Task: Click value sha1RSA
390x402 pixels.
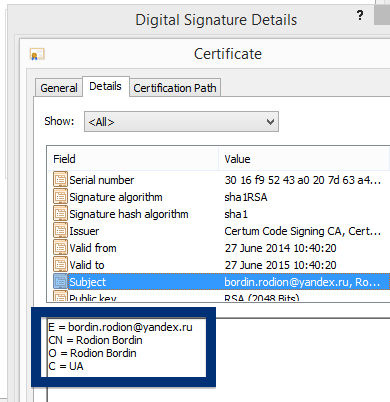Action: point(246,197)
